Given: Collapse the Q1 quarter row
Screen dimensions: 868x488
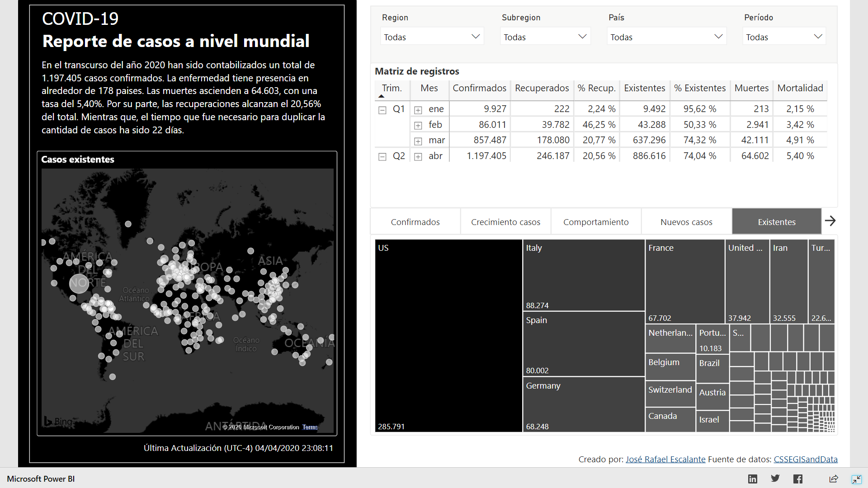Looking at the screenshot, I should pos(382,110).
